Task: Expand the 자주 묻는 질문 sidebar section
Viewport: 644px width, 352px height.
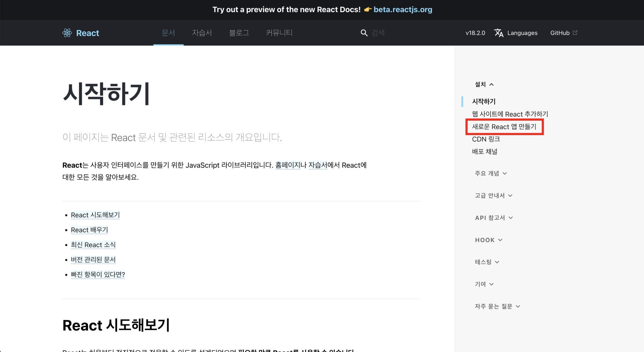Action: [x=497, y=307]
